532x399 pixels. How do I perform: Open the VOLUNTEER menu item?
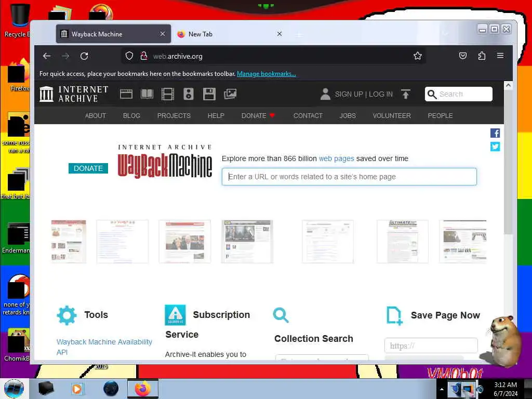392,116
